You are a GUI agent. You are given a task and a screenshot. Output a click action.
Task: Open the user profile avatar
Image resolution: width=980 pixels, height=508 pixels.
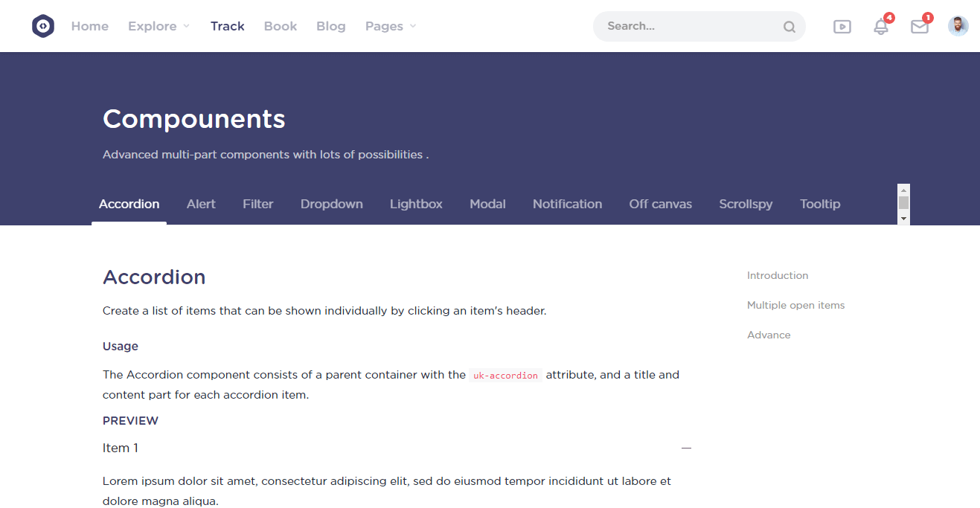[958, 26]
